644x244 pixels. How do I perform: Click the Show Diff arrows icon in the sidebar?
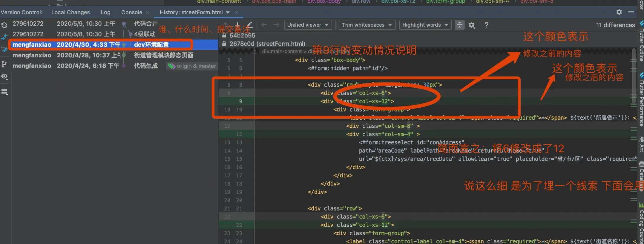point(4,37)
